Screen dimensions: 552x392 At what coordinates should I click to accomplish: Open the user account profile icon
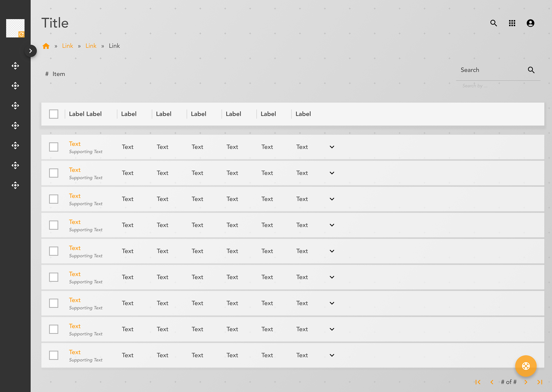point(530,23)
